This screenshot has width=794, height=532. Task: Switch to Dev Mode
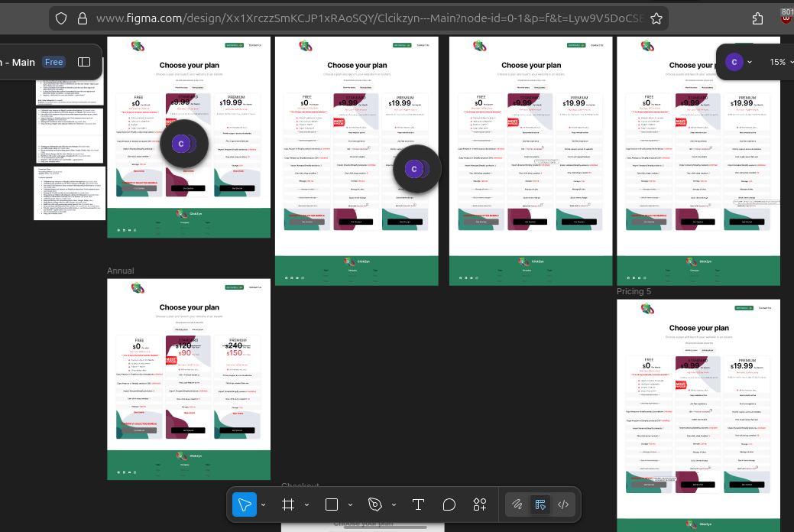pyautogui.click(x=563, y=504)
